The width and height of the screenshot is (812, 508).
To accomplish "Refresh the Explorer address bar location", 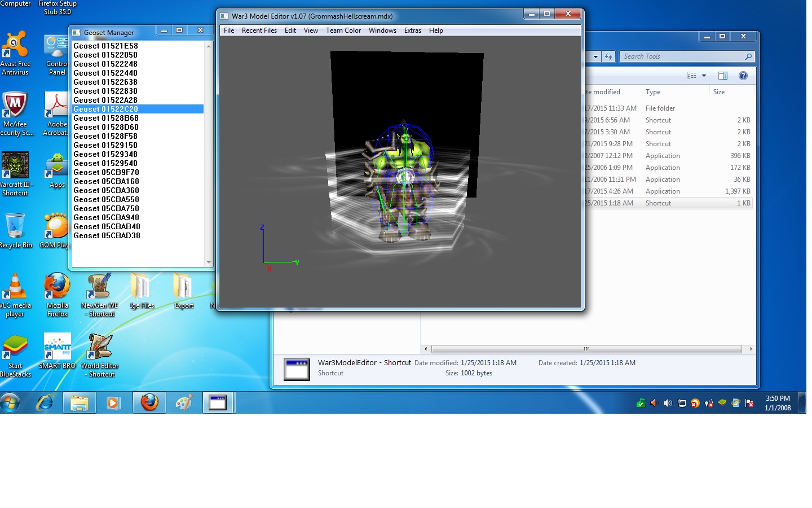I will pos(608,56).
